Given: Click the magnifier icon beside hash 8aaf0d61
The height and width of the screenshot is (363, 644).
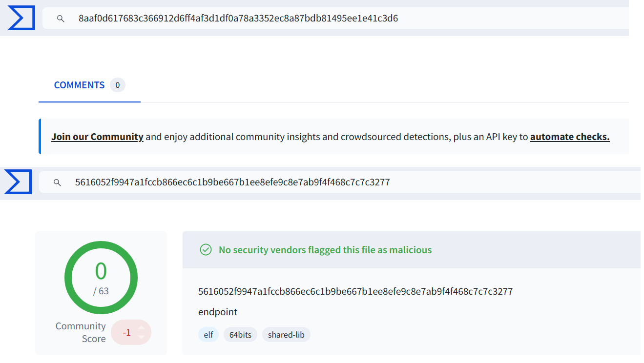Looking at the screenshot, I should (61, 19).
